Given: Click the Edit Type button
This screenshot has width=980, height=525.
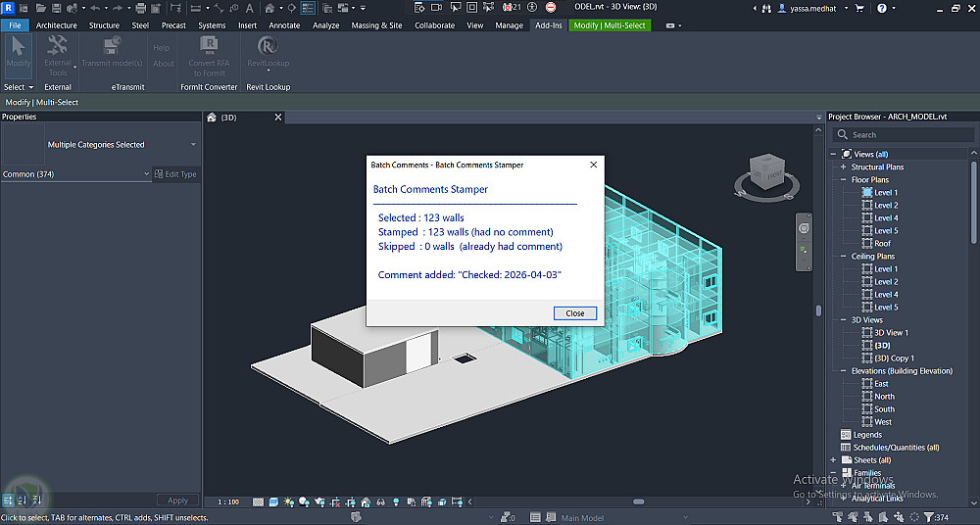Looking at the screenshot, I should 175,174.
